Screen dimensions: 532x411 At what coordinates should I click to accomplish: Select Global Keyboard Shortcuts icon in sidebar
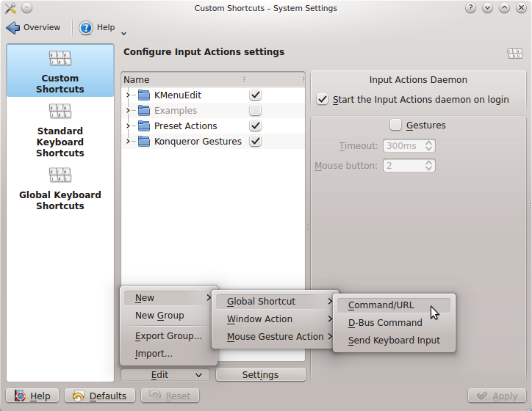tap(60, 175)
